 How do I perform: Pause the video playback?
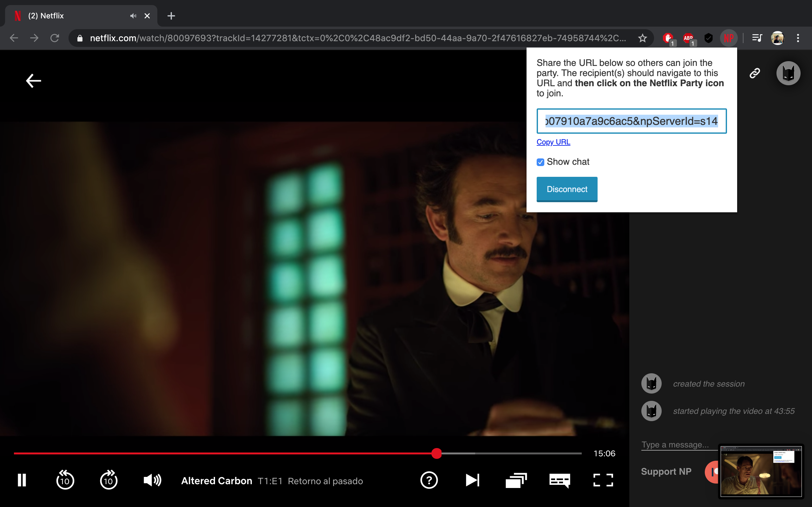tap(22, 480)
